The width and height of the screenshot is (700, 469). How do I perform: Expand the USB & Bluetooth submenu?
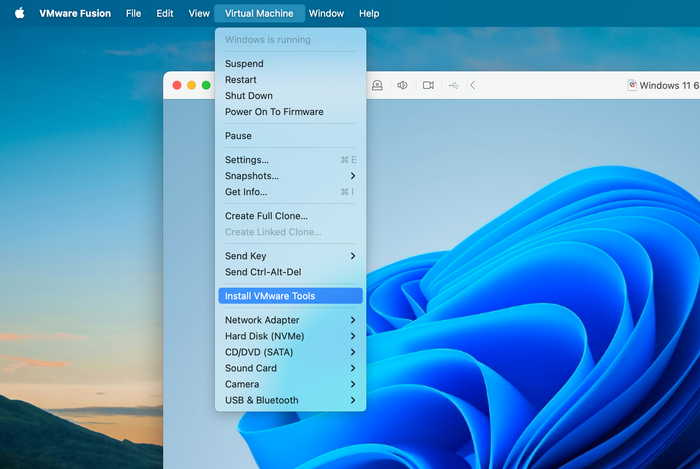click(x=290, y=400)
